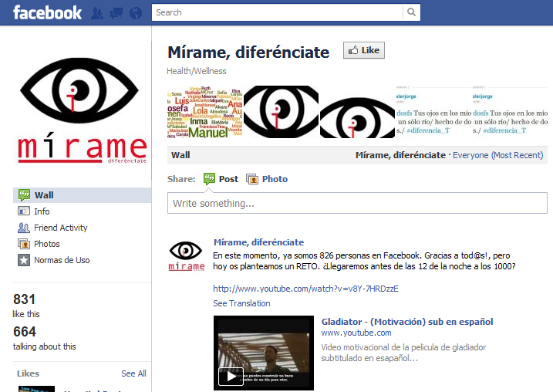Like the Mírame, diferénciate page

[363, 50]
